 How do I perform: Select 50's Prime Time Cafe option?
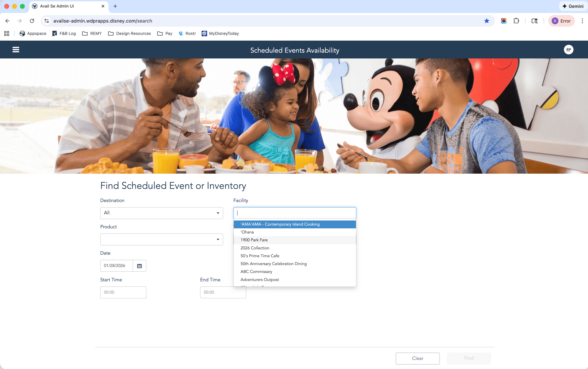pyautogui.click(x=260, y=256)
